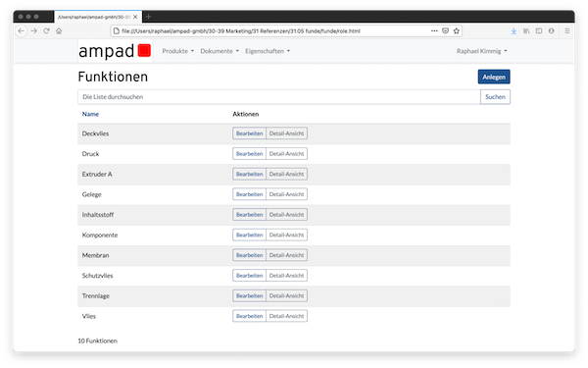Image resolution: width=588 pixels, height=368 pixels.
Task: Sort the list by the Name column header
Action: pyautogui.click(x=90, y=114)
